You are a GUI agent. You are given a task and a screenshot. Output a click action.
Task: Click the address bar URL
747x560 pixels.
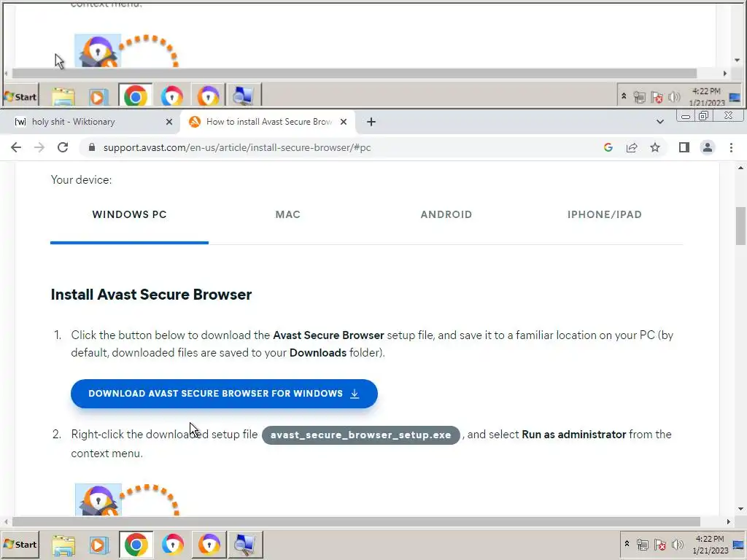coord(237,147)
